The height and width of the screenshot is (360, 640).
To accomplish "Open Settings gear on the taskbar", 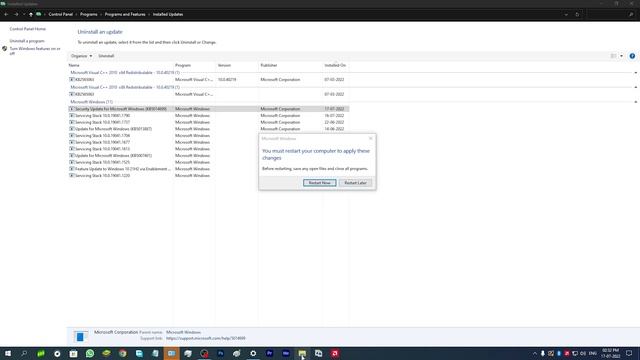I will tap(253, 353).
